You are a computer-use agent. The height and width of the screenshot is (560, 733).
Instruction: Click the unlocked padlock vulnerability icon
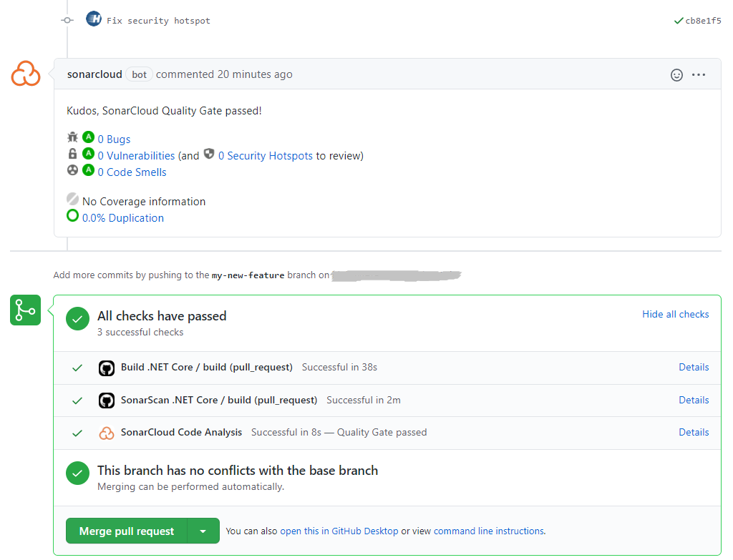pos(72,154)
